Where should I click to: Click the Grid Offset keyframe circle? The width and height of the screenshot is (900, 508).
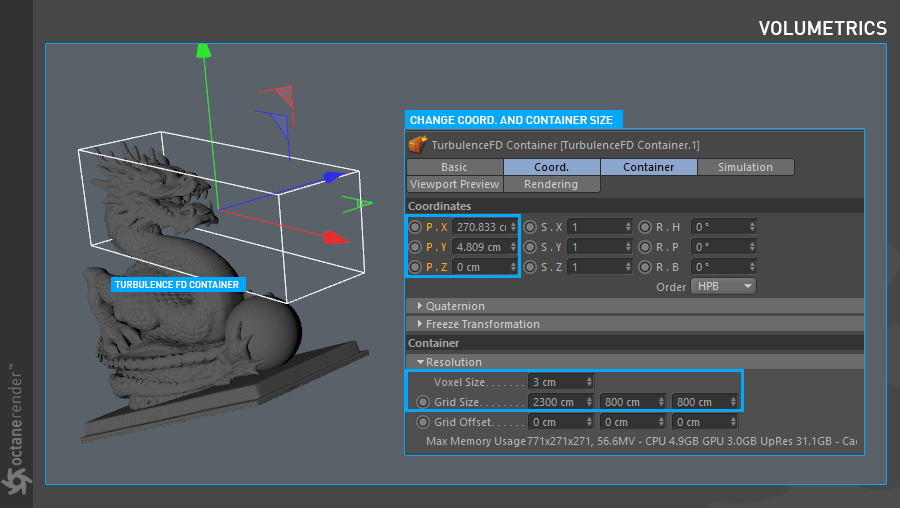pyautogui.click(x=423, y=422)
